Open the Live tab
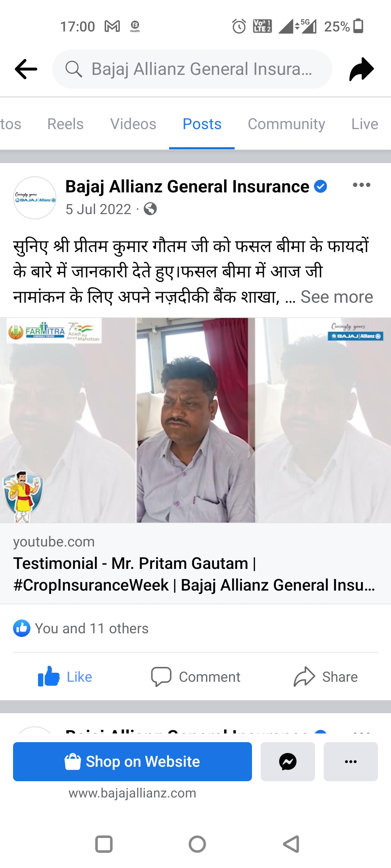The height and width of the screenshot is (868, 391). pos(365,124)
